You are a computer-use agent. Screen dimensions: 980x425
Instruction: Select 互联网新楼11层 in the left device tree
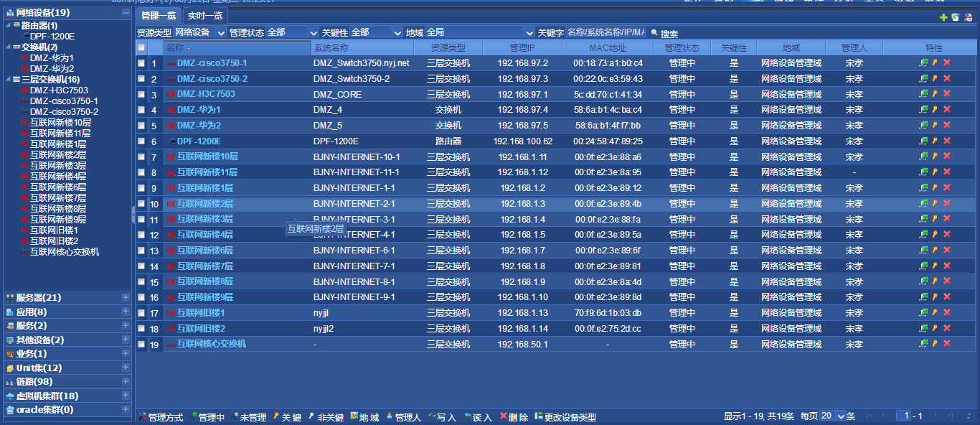click(60, 133)
